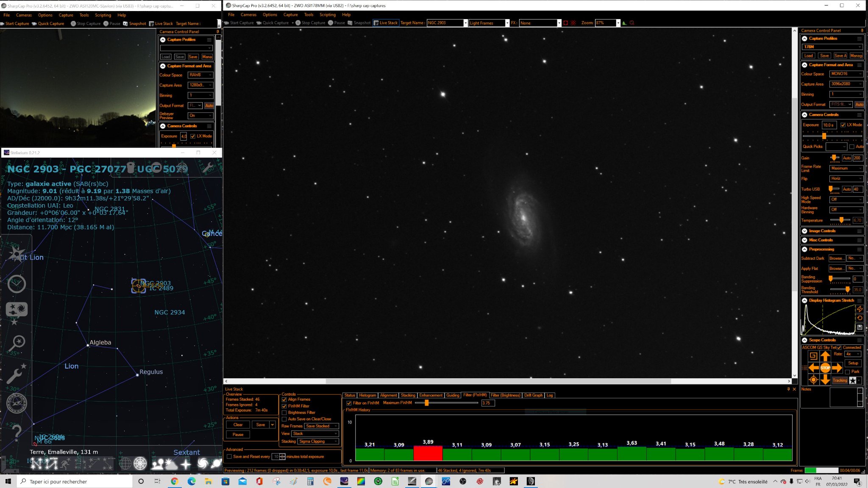
Task: Slew the telescope up with the arrow
Action: pos(825,356)
